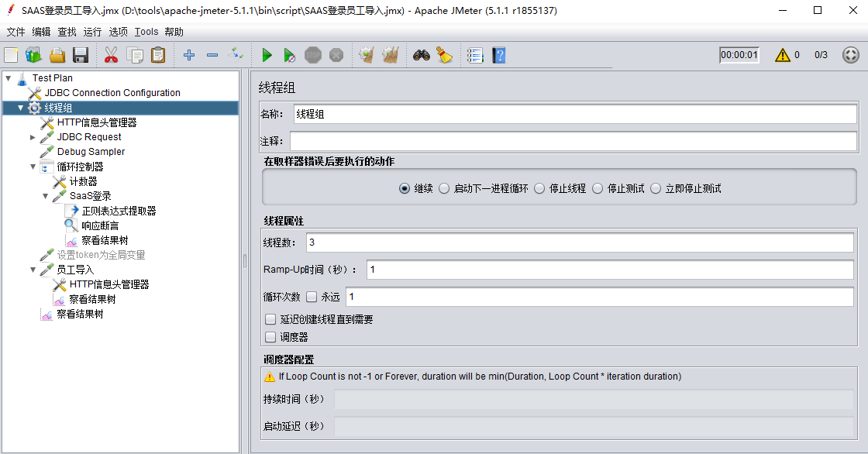Collapse the Test Plan tree node
Image resolution: width=868 pixels, height=454 pixels.
pyautogui.click(x=9, y=78)
